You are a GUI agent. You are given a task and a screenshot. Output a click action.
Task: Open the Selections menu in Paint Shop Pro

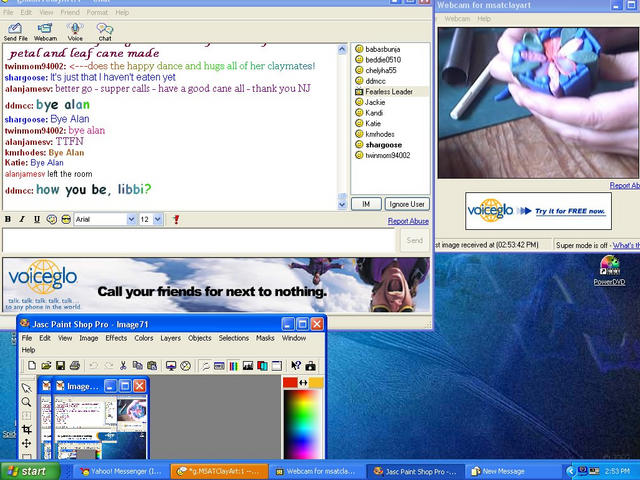pos(233,338)
